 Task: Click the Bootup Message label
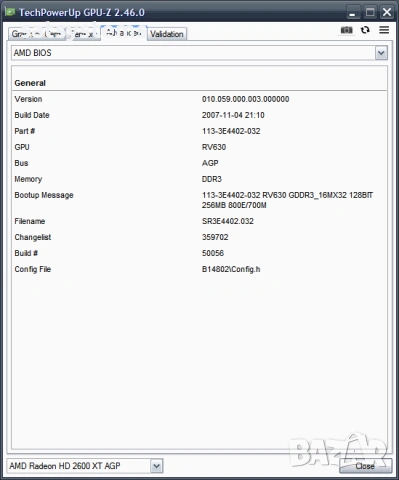44,195
